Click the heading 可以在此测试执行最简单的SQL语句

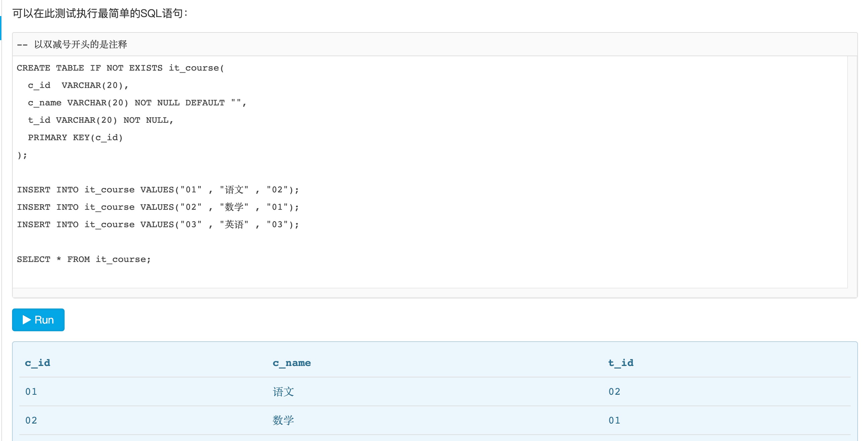coord(100,13)
